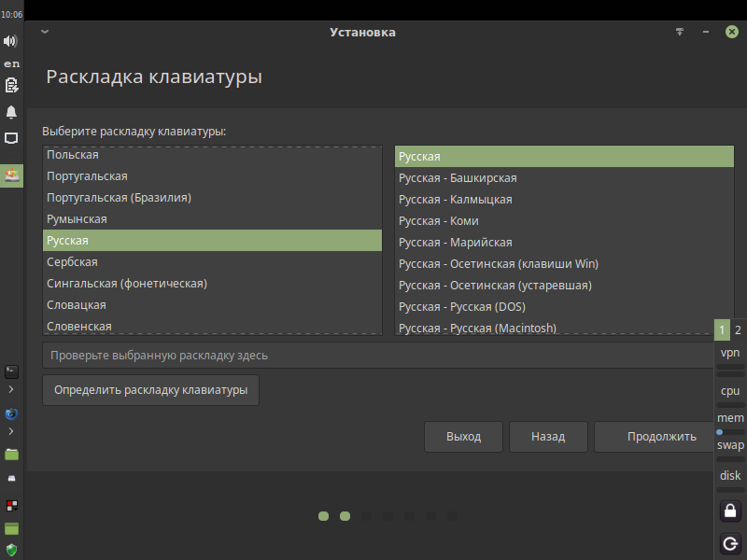Open the file manager folder icon

[11, 455]
